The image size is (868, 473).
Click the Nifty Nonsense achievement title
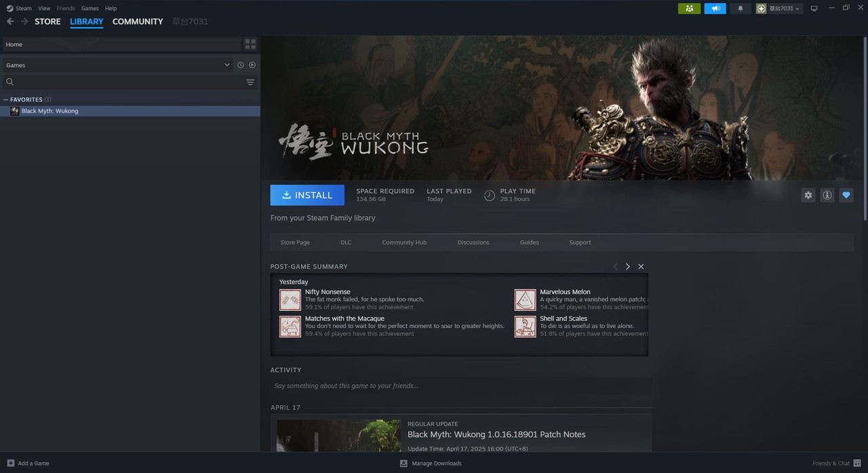coord(328,292)
